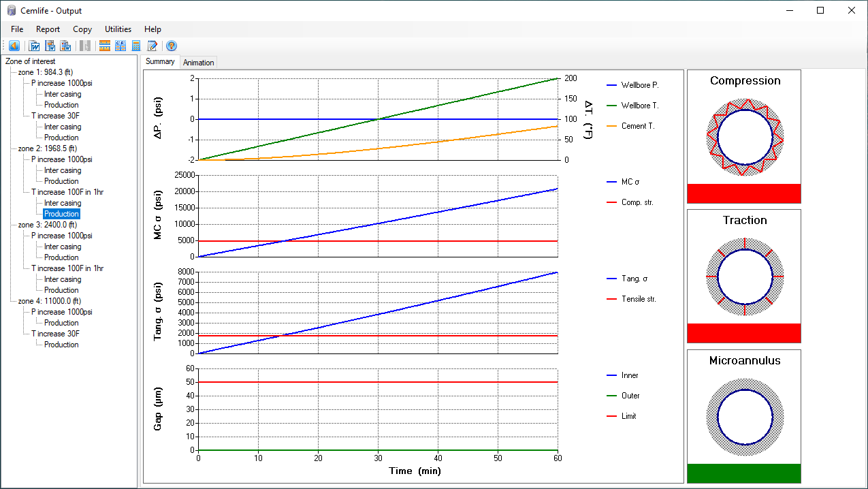Open the notepad with pencil icon

point(152,46)
